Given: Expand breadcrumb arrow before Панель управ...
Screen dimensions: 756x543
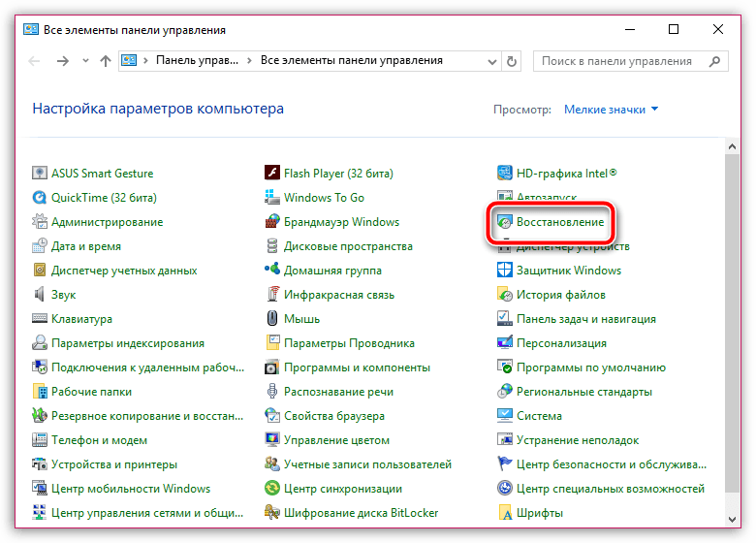Looking at the screenshot, I should click(145, 61).
